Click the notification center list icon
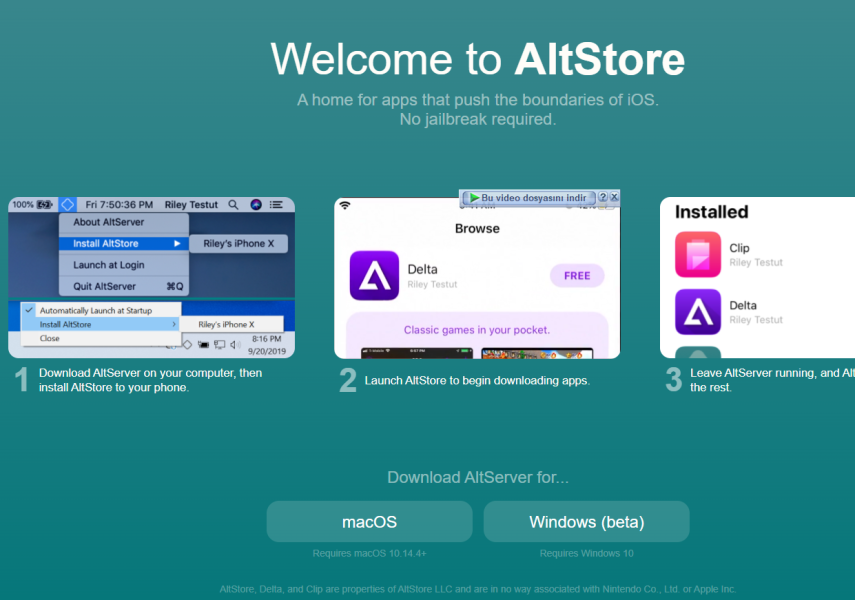Image resolution: width=855 pixels, height=600 pixels. tap(277, 204)
